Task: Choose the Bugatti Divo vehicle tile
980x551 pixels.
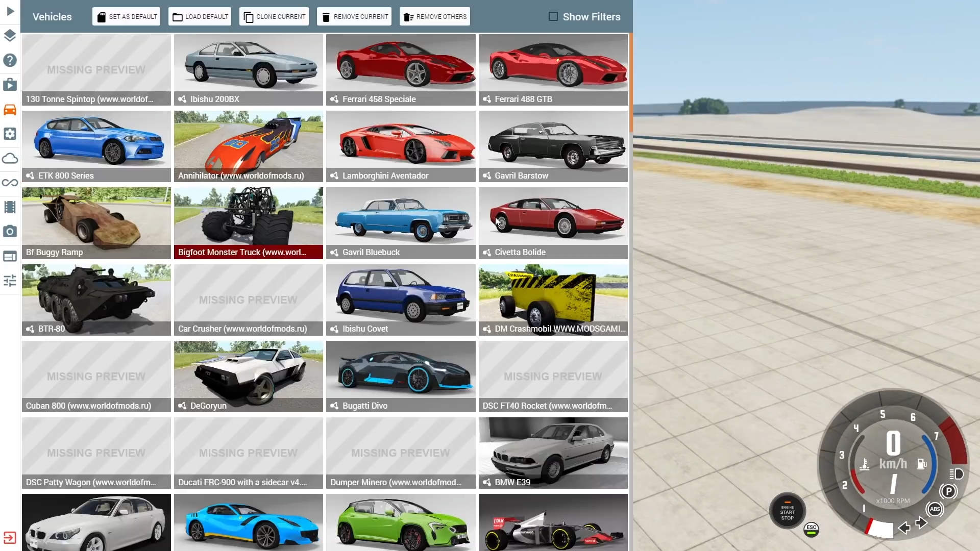Action: click(x=401, y=377)
